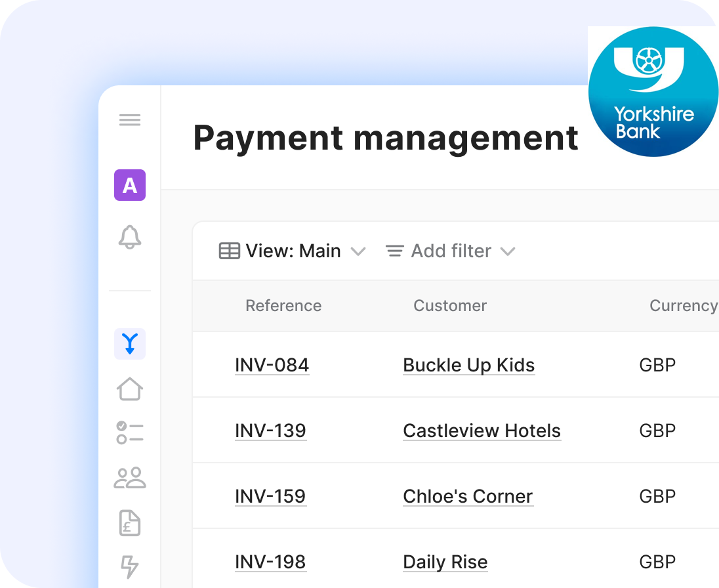Image resolution: width=719 pixels, height=588 pixels.
Task: Open the Add filter dropdown
Action: pyautogui.click(x=450, y=251)
